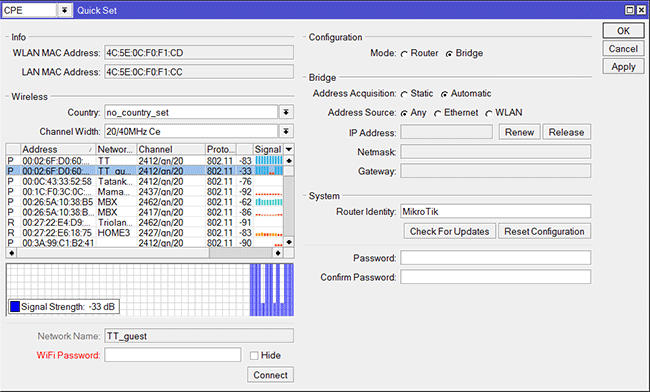The width and height of the screenshot is (650, 392).
Task: Set Address Source to WLAN
Action: tap(489, 113)
